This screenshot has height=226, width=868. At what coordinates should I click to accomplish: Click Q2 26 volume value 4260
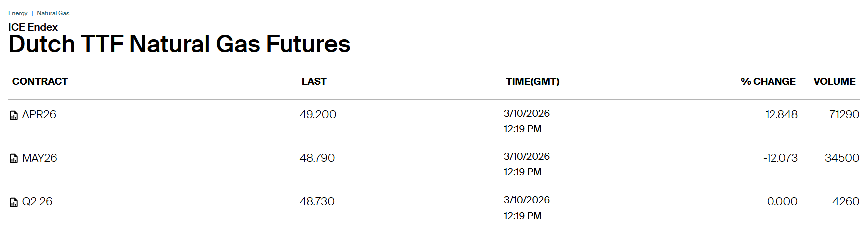click(845, 202)
